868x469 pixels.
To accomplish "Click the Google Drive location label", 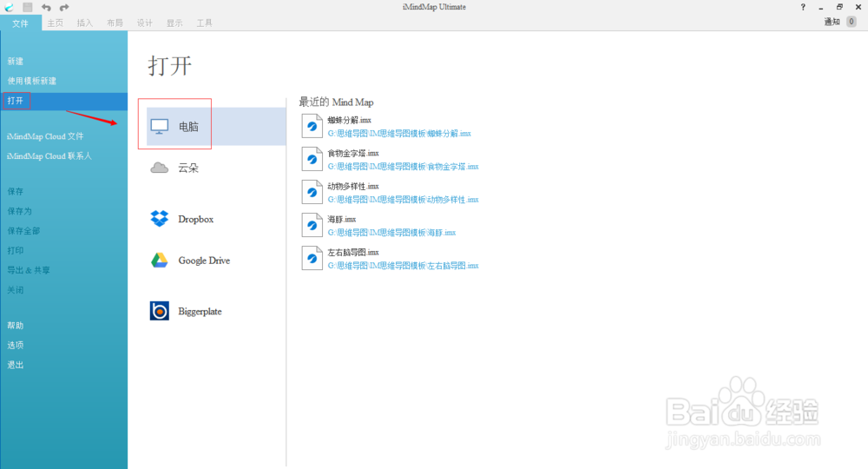I will (204, 261).
